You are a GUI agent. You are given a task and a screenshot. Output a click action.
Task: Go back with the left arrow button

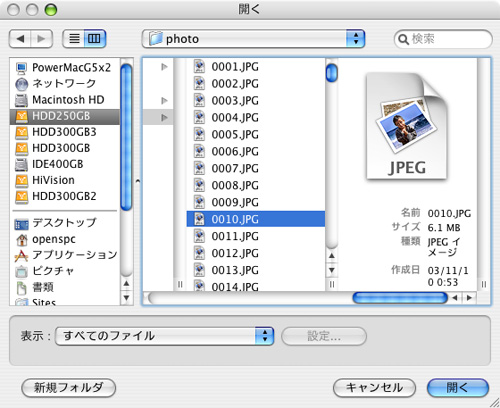tap(20, 39)
